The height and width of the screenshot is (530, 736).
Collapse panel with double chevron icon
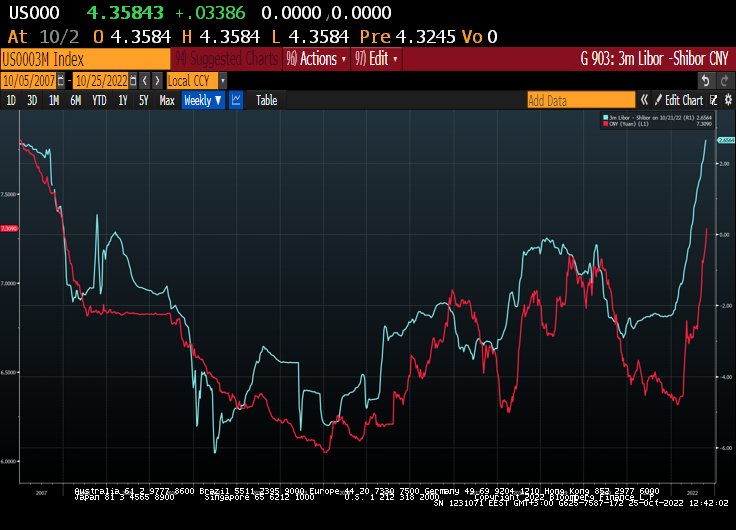coord(644,100)
